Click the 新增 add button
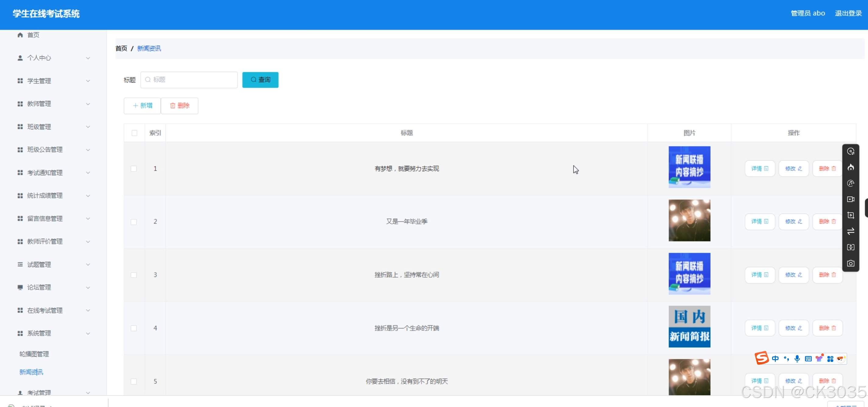 [x=142, y=105]
